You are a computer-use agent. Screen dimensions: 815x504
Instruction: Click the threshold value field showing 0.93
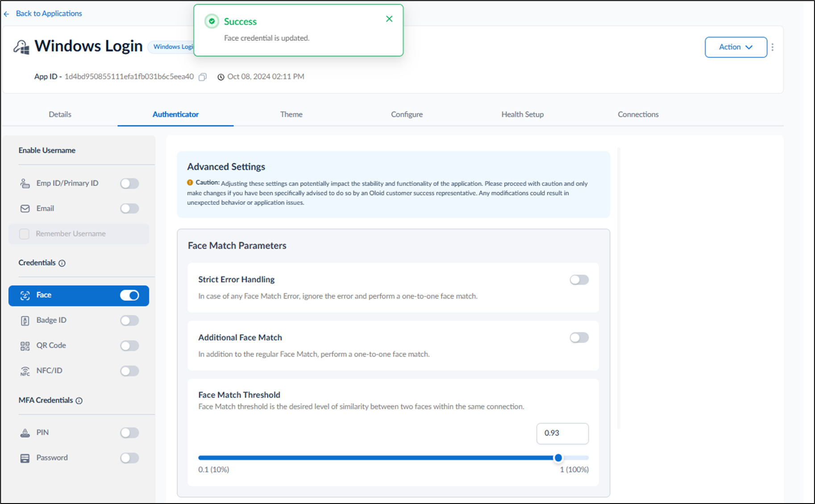click(562, 433)
